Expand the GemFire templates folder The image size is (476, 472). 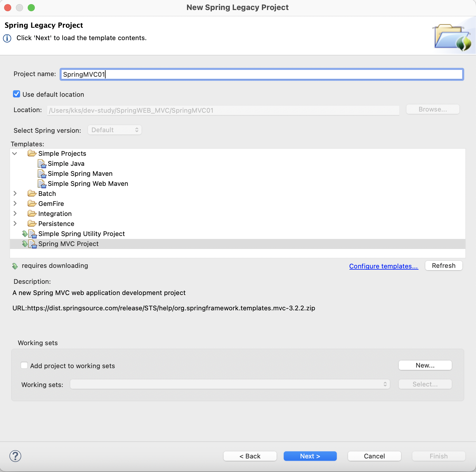(x=15, y=204)
